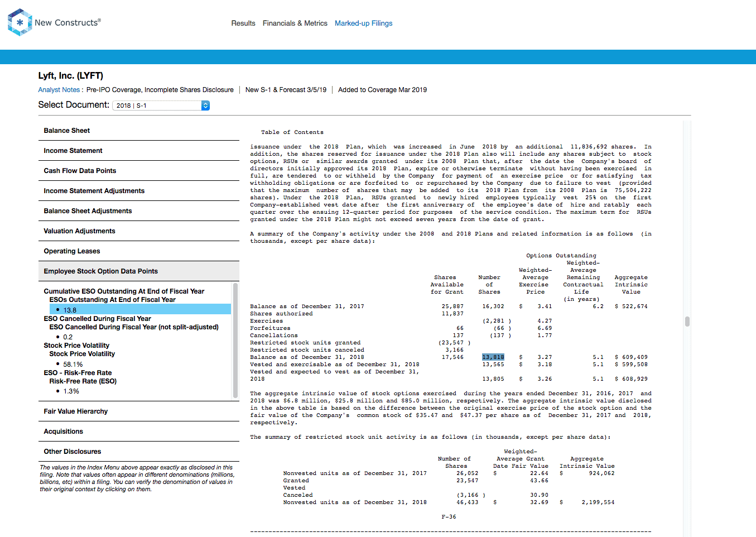Expand the Operating Leases section
This screenshot has width=756, height=537.
(139, 251)
